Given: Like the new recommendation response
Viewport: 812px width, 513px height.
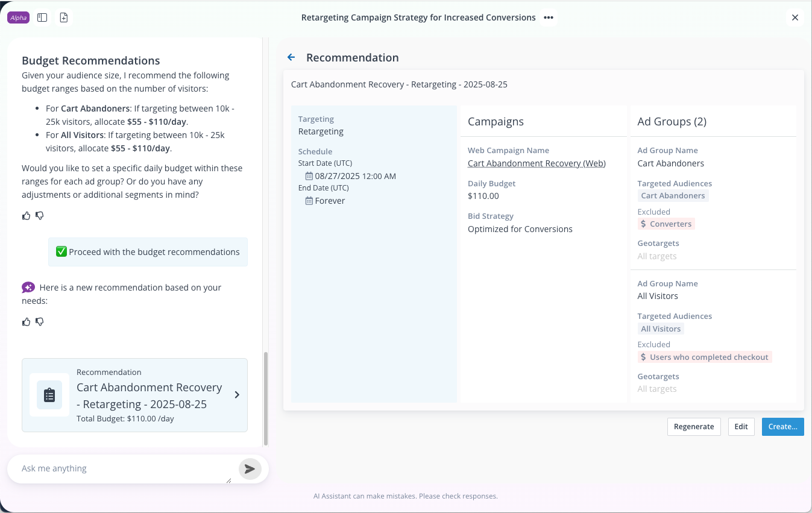Looking at the screenshot, I should click(x=26, y=322).
